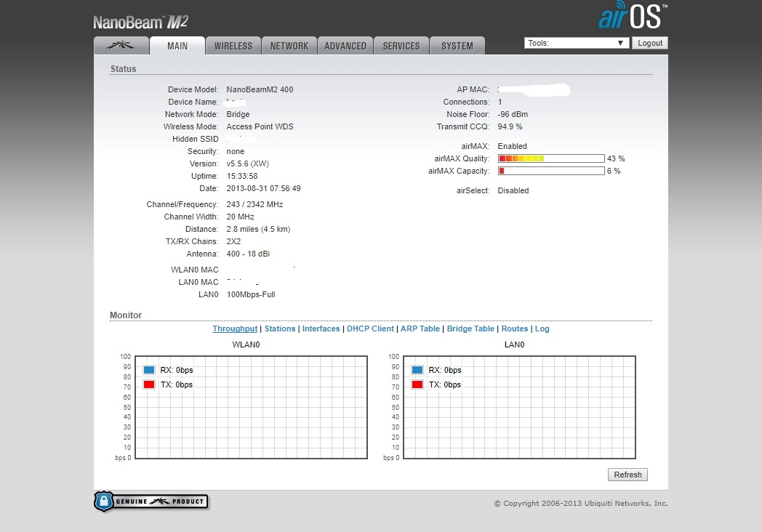Click the Transmit CCQ value '94.9 %'
The height and width of the screenshot is (532, 762).
pos(510,126)
